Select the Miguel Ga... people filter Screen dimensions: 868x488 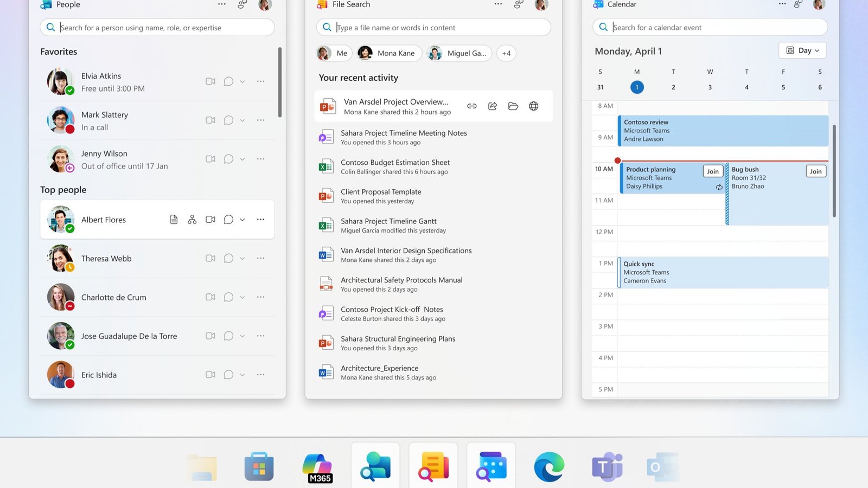pyautogui.click(x=458, y=53)
